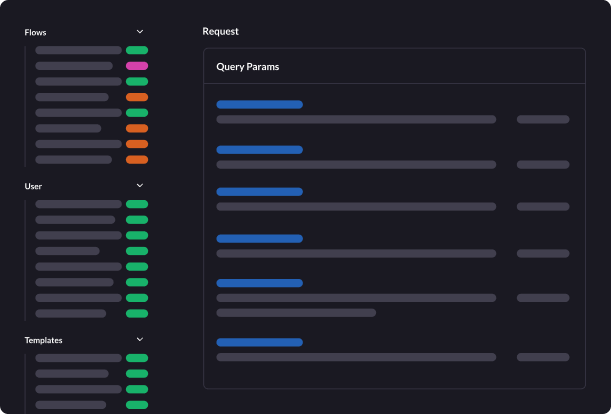Collapse the Flows section chevron

click(x=140, y=32)
